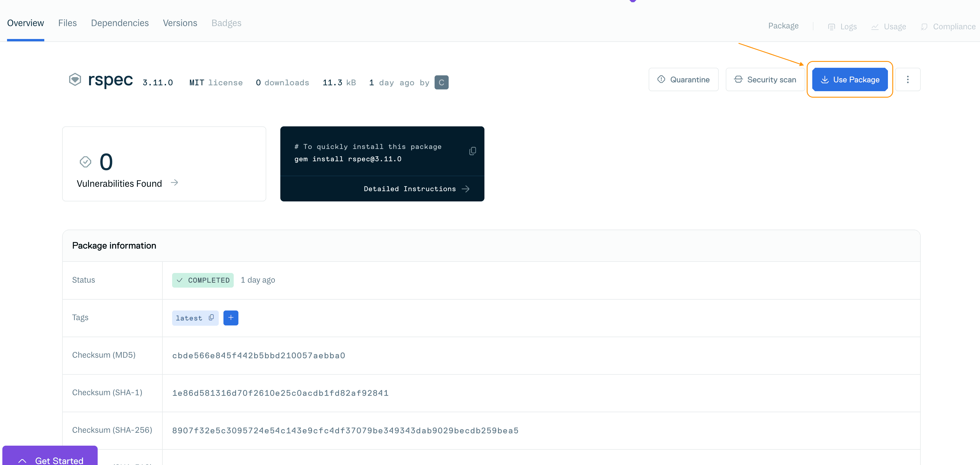View the Usage statistics icon
This screenshot has height=465, width=980.
click(875, 27)
